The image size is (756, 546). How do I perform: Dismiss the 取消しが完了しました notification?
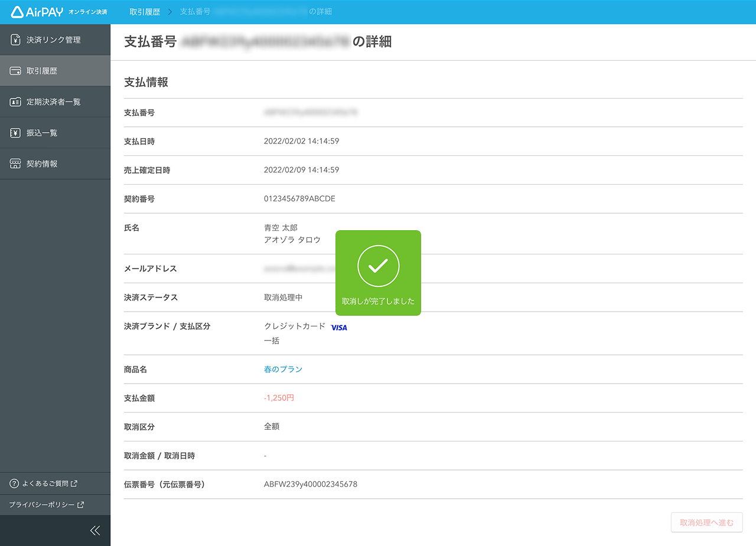(378, 273)
